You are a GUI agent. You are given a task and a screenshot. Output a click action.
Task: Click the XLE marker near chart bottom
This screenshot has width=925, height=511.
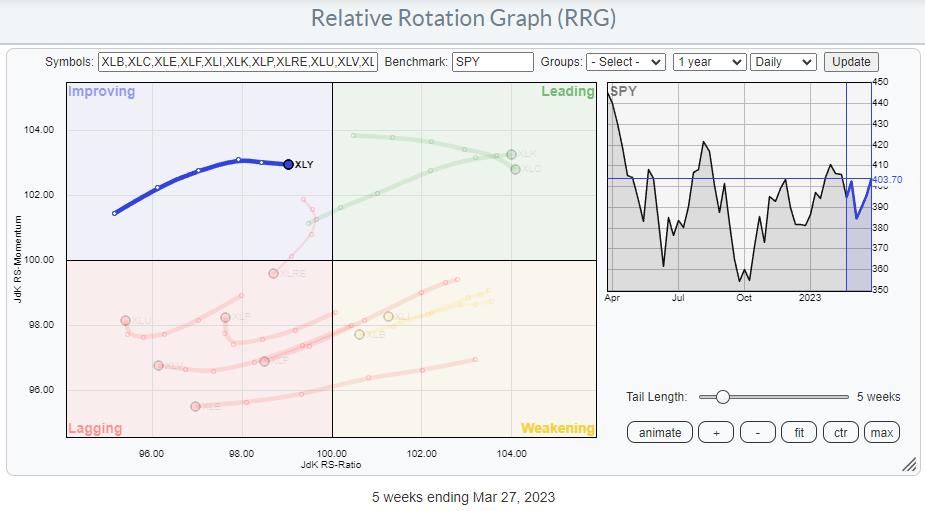(195, 406)
